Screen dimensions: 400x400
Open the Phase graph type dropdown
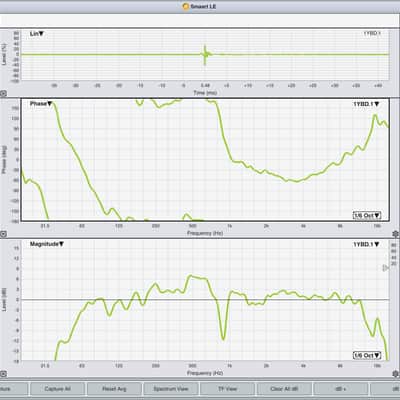[x=41, y=104]
